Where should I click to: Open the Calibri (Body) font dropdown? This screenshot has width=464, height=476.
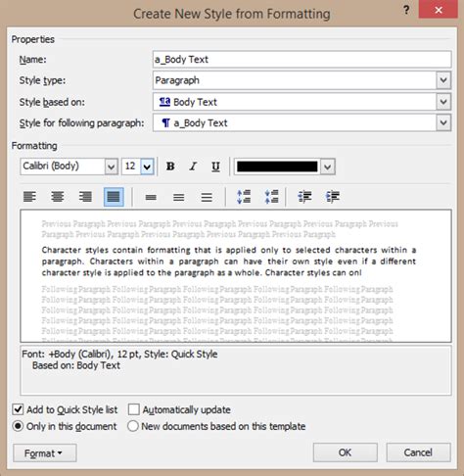pos(112,167)
